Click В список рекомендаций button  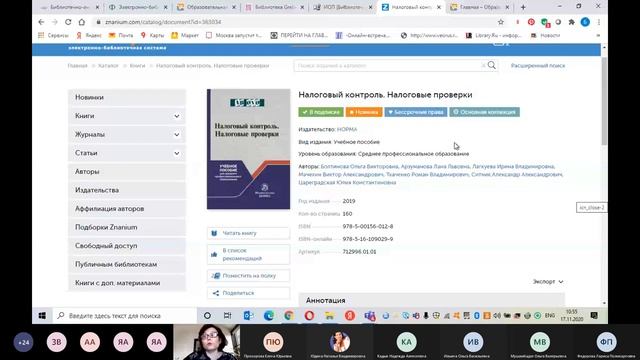248,254
